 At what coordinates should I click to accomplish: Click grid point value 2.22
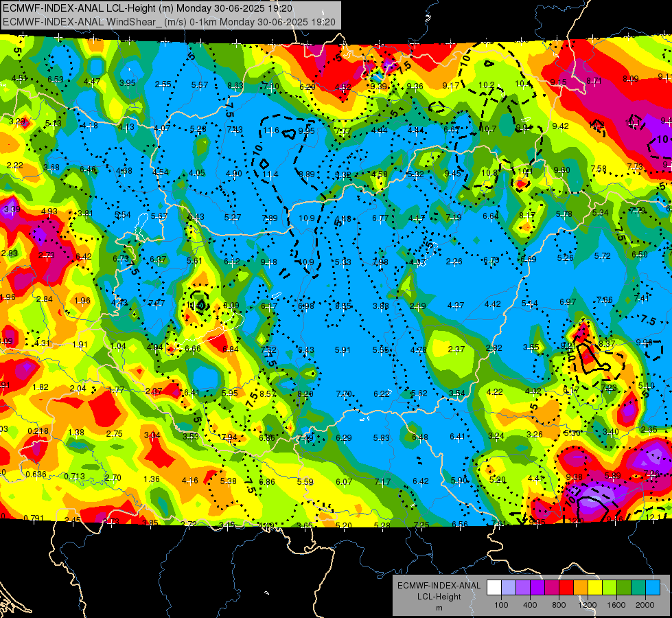point(14,165)
